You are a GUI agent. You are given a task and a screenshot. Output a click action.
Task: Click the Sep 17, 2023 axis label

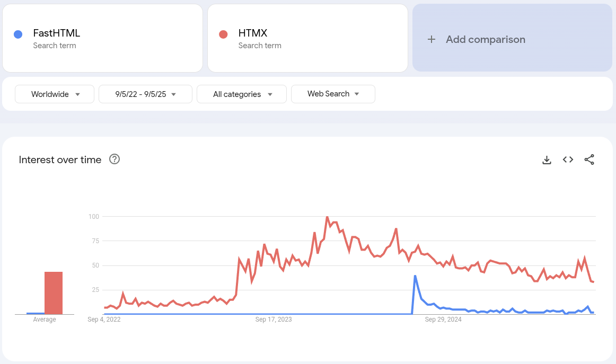coord(274,319)
